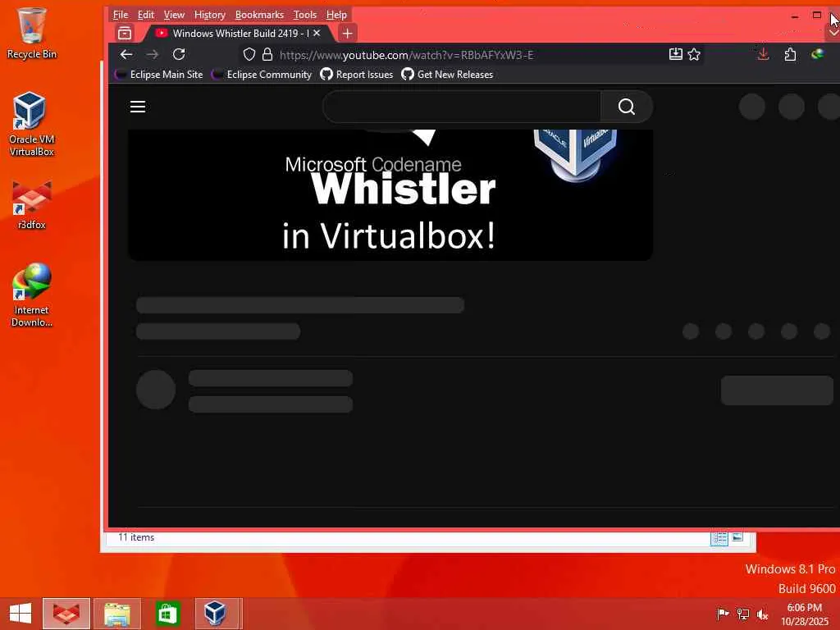The width and height of the screenshot is (840, 630).
Task: Open the Help menu
Action: click(336, 15)
